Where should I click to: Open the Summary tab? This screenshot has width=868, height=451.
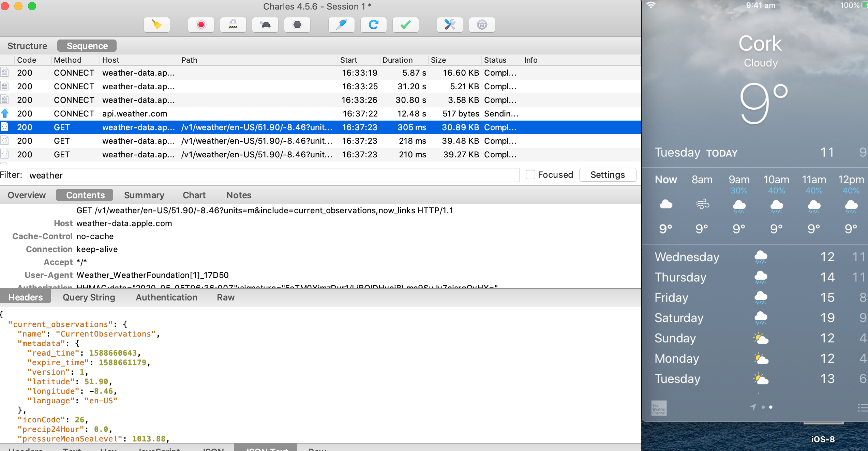(144, 195)
